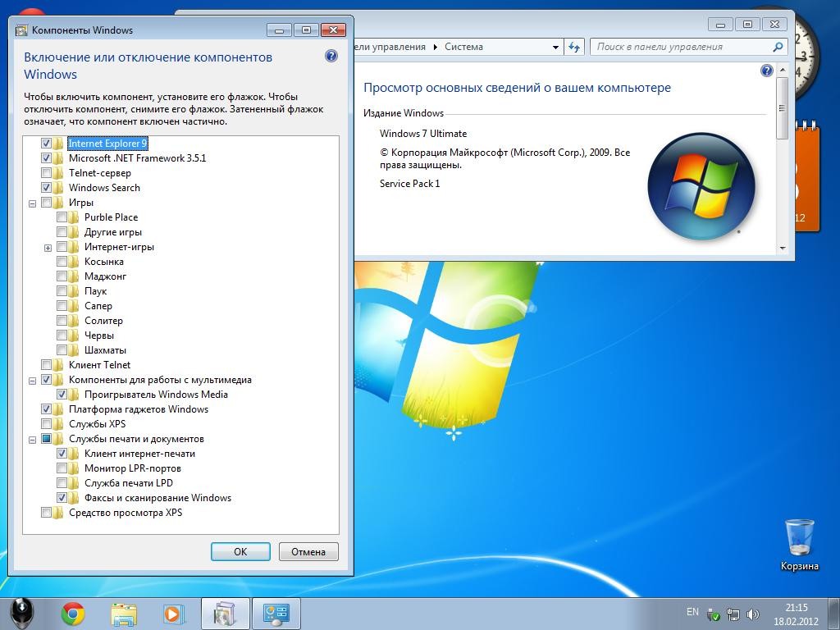Enable the Служба печати LPD checkbox
Screen dimensions: 840x630
[x=62, y=483]
